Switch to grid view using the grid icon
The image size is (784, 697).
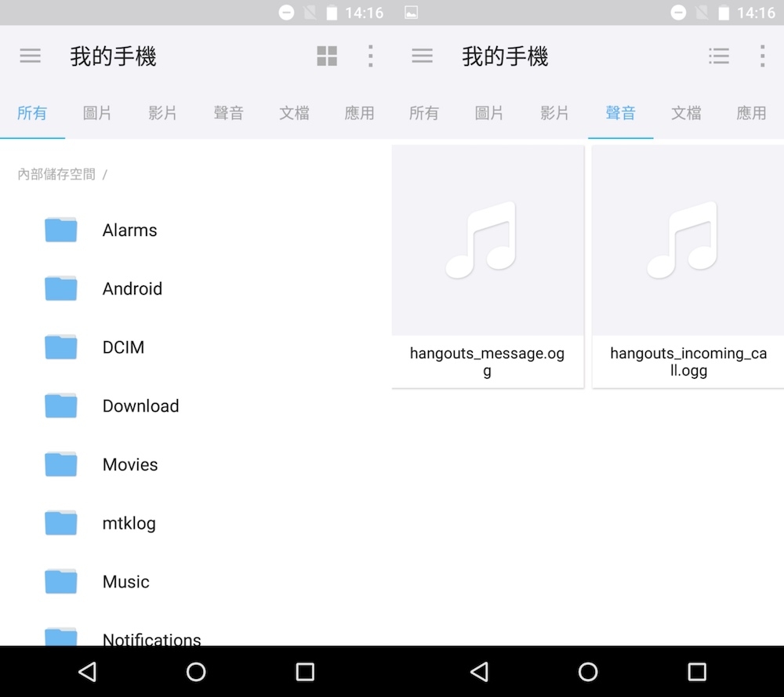(327, 56)
